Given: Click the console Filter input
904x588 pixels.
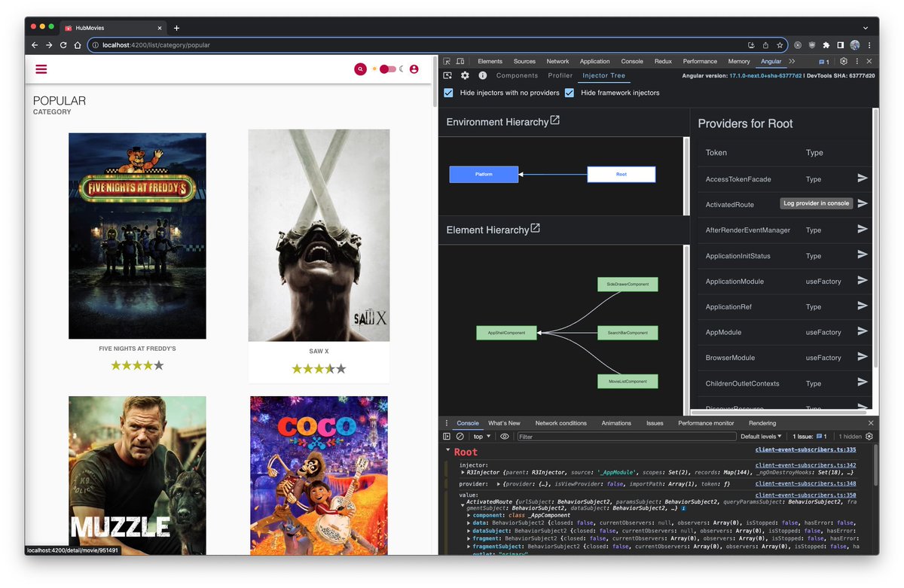Looking at the screenshot, I should point(626,437).
